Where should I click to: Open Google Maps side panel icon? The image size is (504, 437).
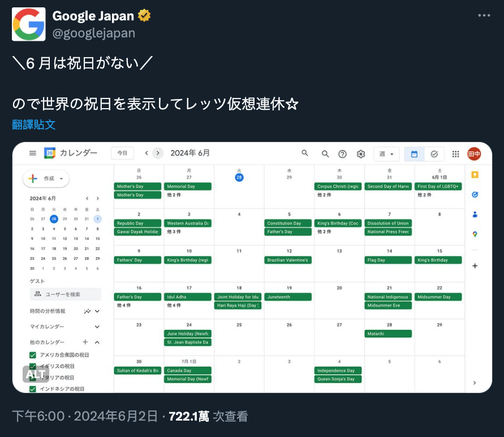[475, 234]
